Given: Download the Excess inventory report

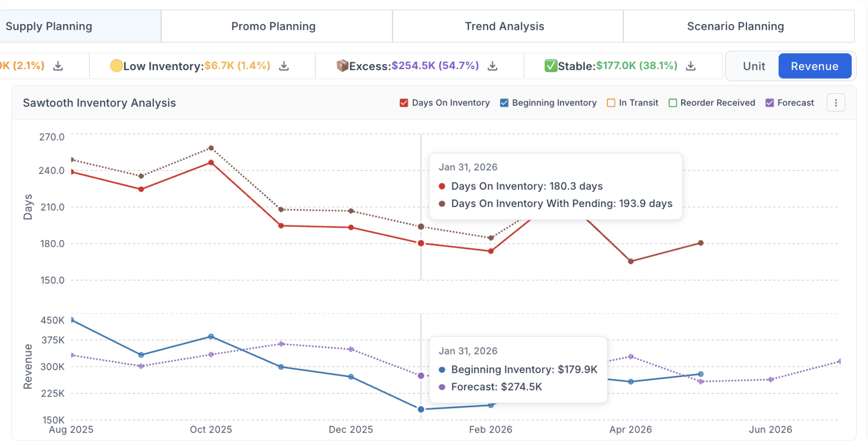Looking at the screenshot, I should pos(493,66).
